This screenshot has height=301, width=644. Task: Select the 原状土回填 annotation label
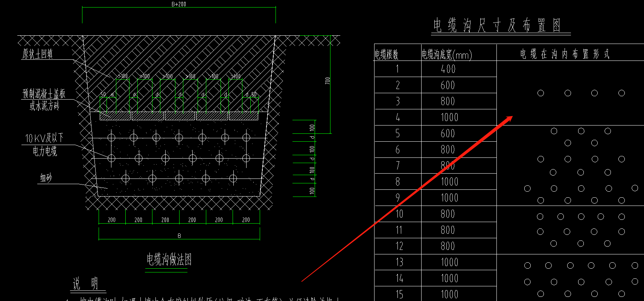[x=37, y=54]
